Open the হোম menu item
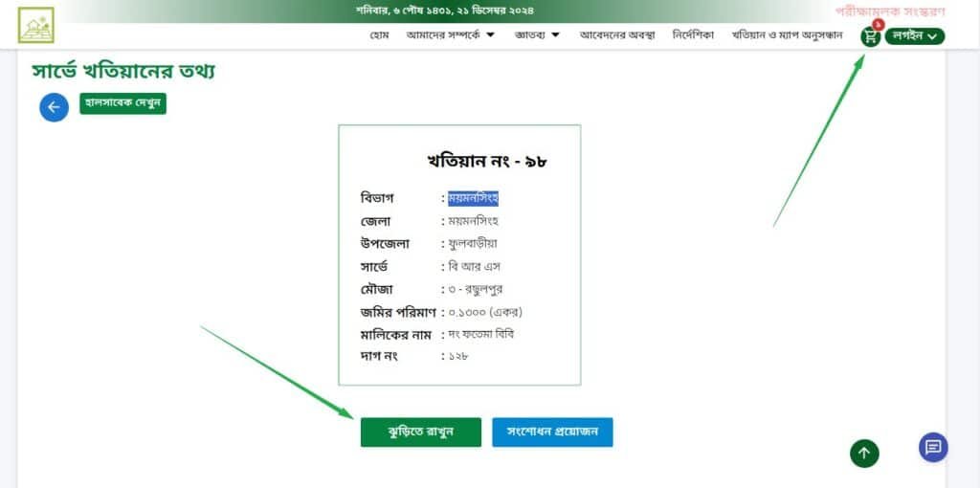980x488 pixels. (379, 35)
